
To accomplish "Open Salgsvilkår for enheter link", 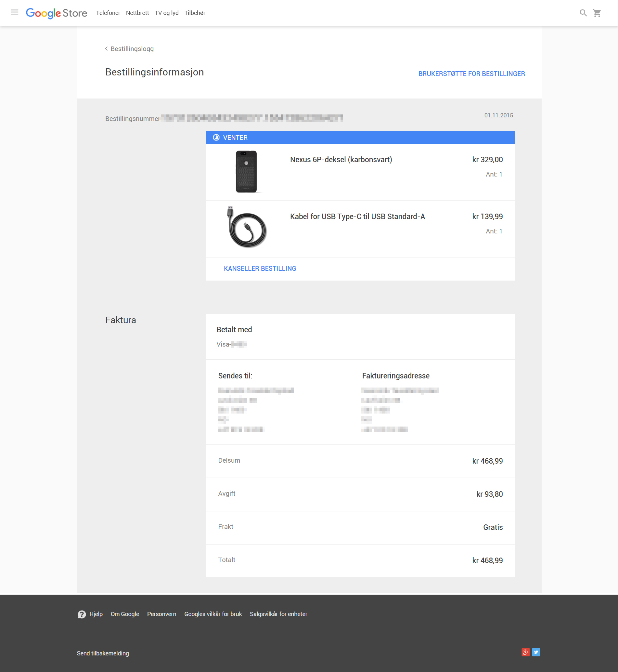I will pos(278,614).
